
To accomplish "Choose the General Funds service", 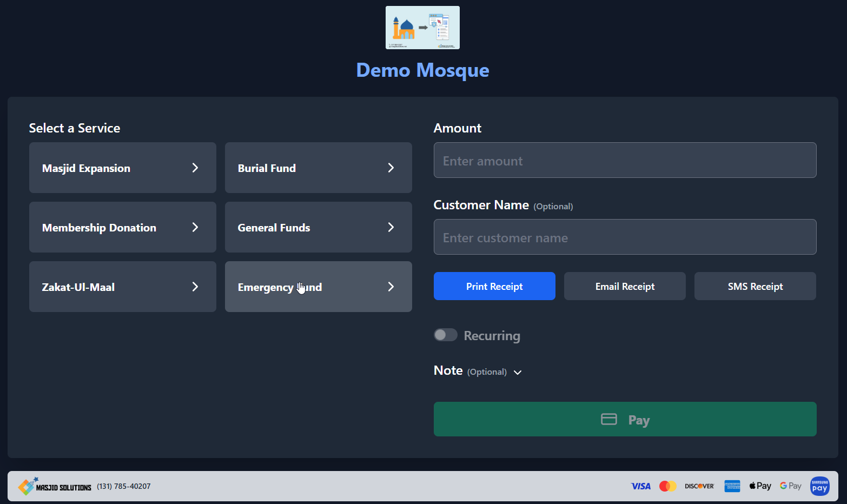I will [319, 227].
